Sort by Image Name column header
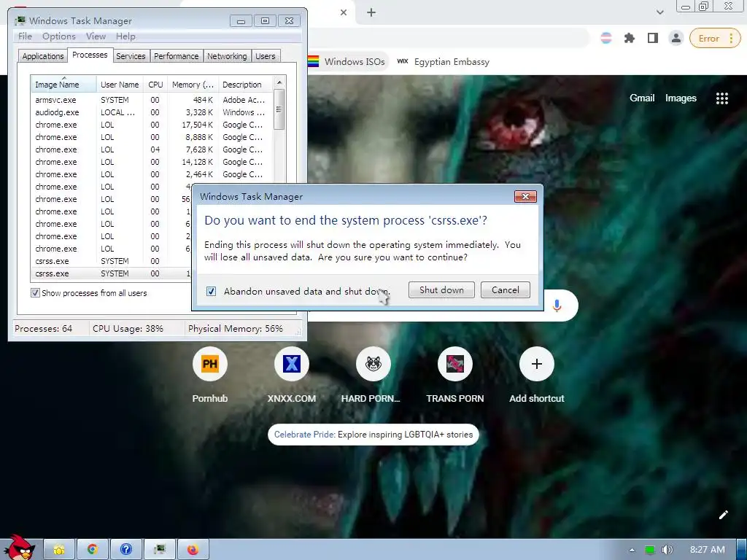 coord(63,85)
